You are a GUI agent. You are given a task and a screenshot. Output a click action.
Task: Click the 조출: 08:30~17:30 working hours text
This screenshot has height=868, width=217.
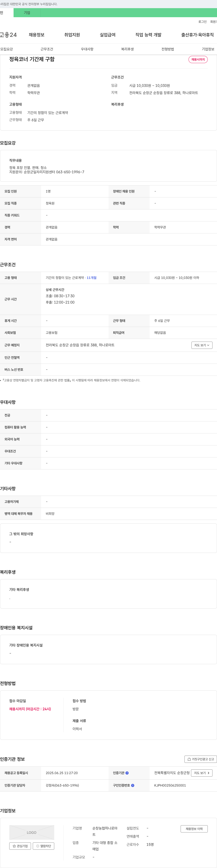coord(60,296)
